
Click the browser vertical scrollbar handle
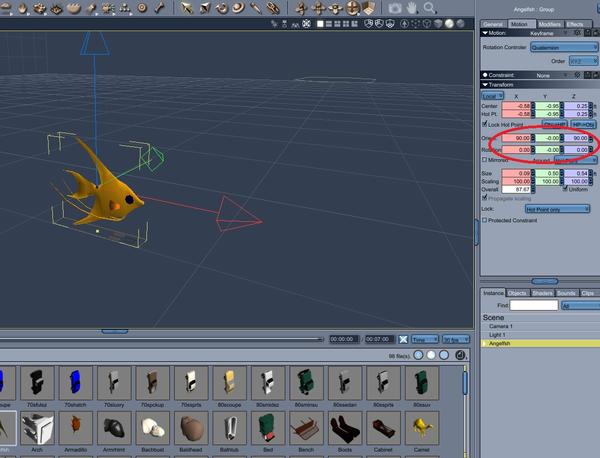click(465, 383)
